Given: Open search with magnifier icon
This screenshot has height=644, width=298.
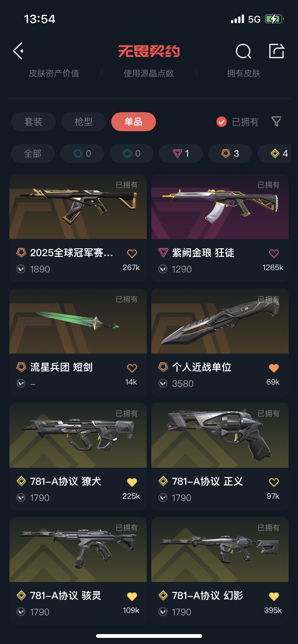Looking at the screenshot, I should pyautogui.click(x=243, y=51).
